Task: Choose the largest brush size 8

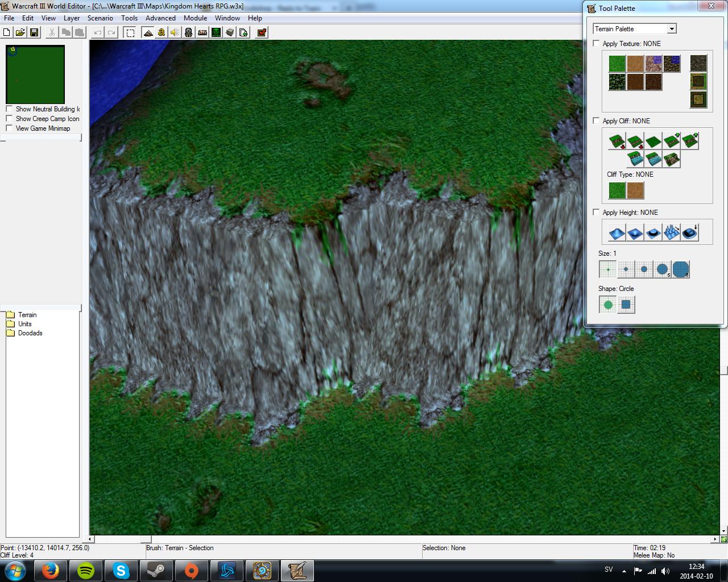Action: click(681, 269)
